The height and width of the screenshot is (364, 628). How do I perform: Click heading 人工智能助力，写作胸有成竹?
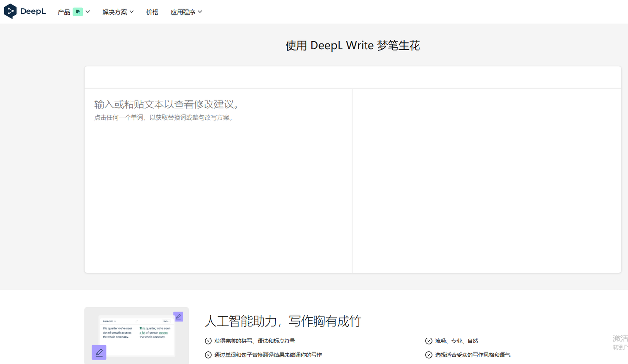click(x=283, y=321)
